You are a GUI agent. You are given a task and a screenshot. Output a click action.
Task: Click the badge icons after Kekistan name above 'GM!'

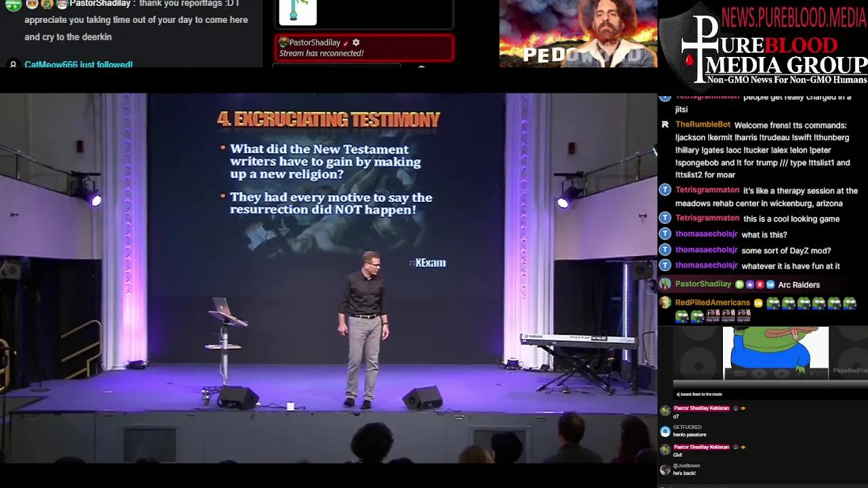point(739,447)
